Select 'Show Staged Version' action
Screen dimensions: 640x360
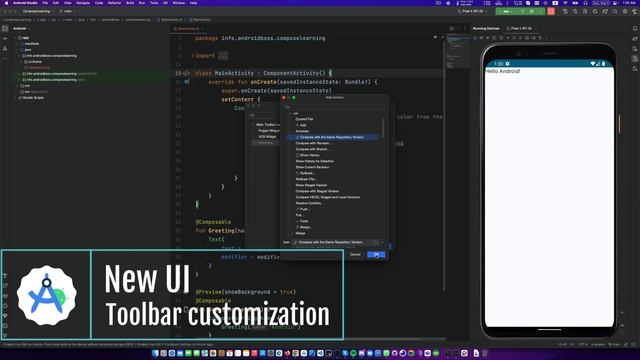point(311,185)
